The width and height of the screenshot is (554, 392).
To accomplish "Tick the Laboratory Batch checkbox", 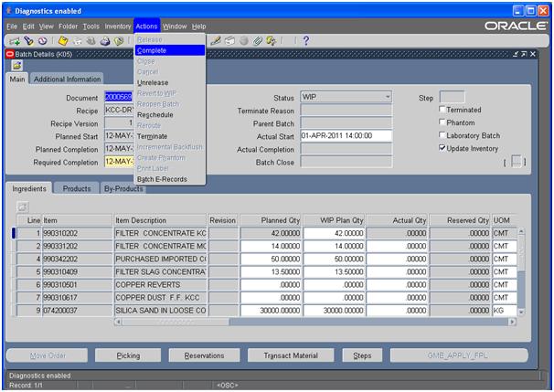I will point(442,135).
